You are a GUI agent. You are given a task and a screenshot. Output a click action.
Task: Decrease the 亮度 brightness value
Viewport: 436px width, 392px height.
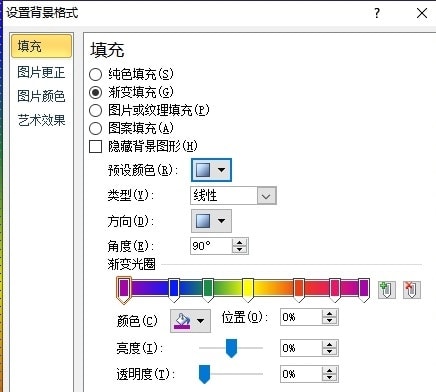[329, 352]
